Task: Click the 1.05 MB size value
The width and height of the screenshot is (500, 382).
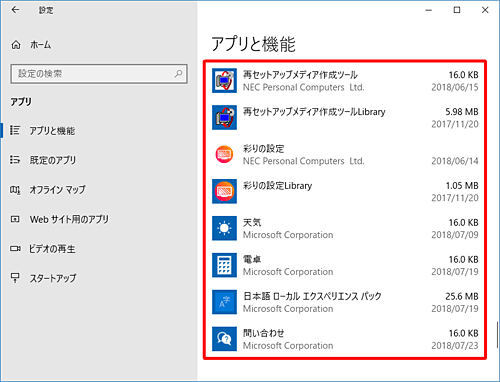Action: point(462,186)
